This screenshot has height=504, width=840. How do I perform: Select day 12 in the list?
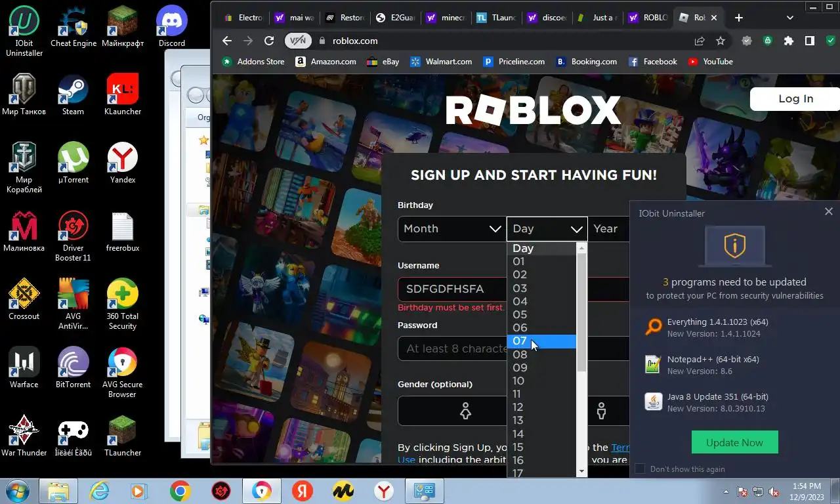point(541,407)
